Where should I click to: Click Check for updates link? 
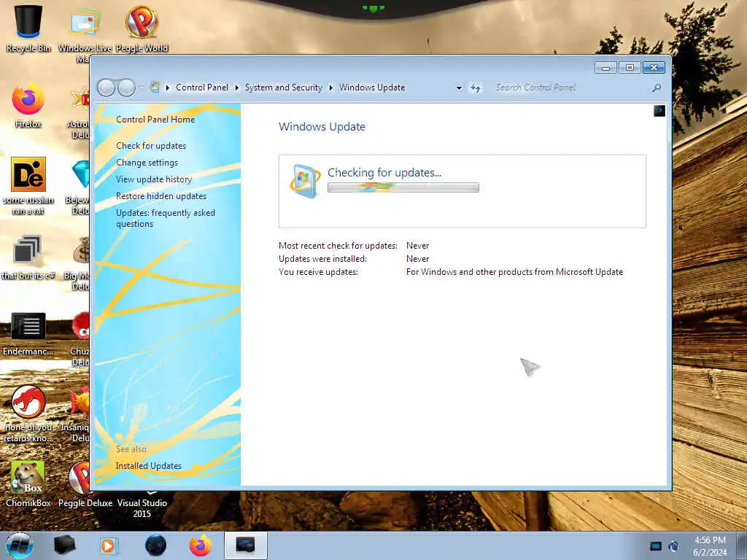coord(151,146)
